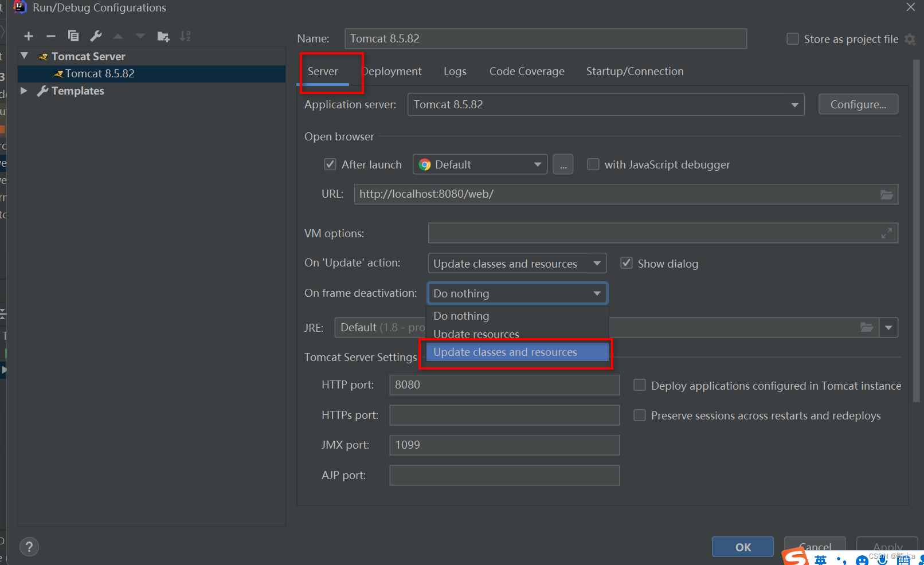The width and height of the screenshot is (924, 565).
Task: Open the Default browser dropdown
Action: click(480, 164)
